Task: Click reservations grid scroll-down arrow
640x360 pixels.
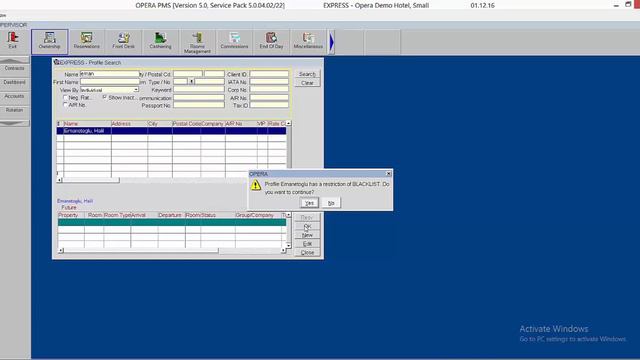Action: click(289, 245)
